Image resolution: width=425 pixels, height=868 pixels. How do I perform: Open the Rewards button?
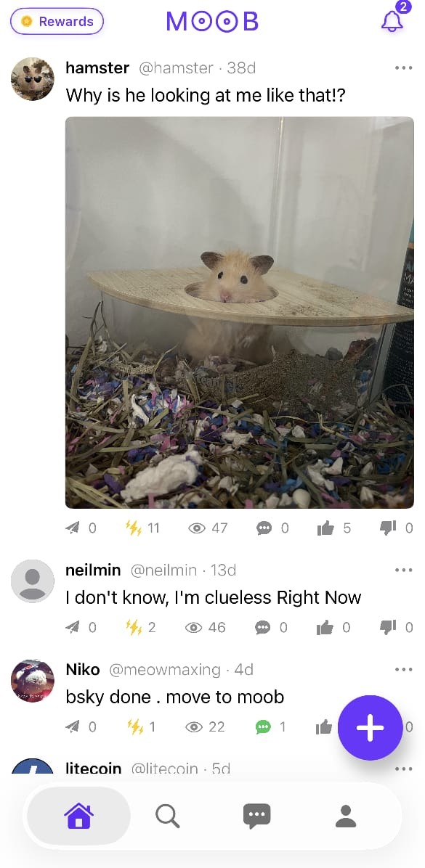coord(57,22)
